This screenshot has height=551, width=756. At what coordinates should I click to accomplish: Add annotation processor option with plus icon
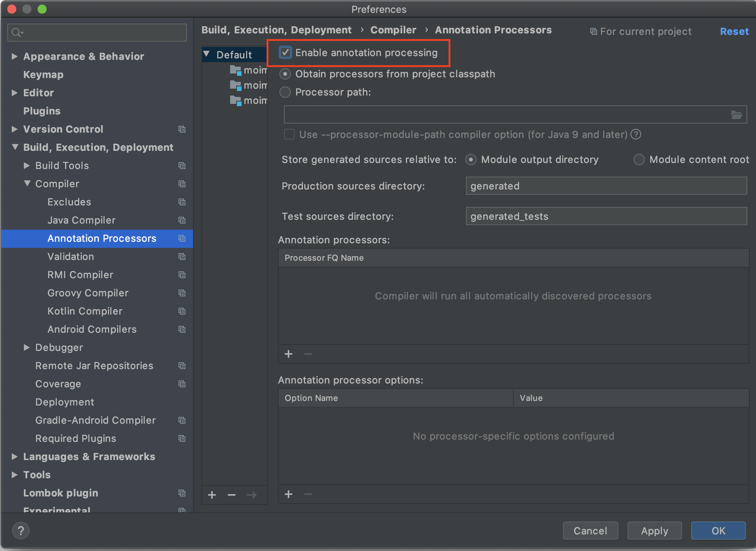[289, 494]
